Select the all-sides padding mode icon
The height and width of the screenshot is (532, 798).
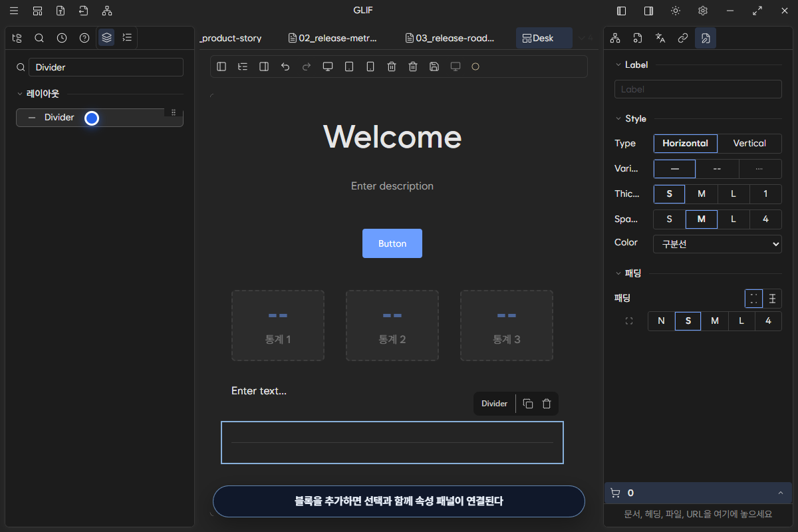(x=753, y=299)
